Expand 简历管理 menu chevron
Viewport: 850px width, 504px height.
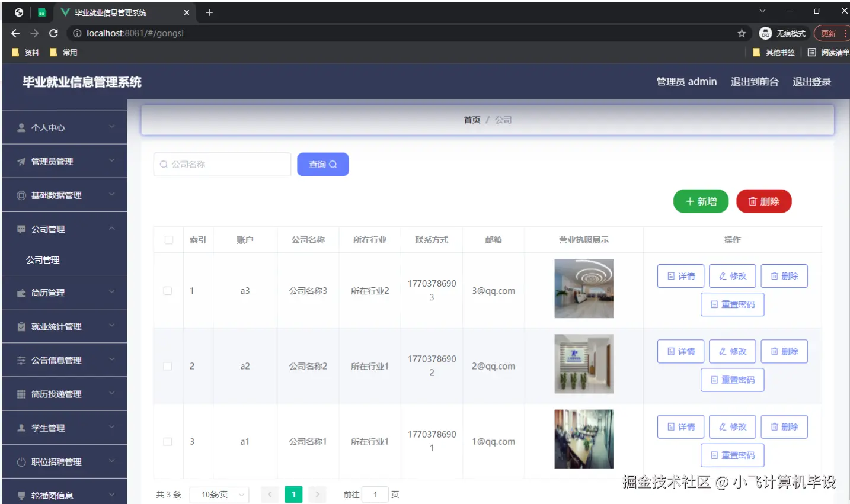[x=112, y=292]
